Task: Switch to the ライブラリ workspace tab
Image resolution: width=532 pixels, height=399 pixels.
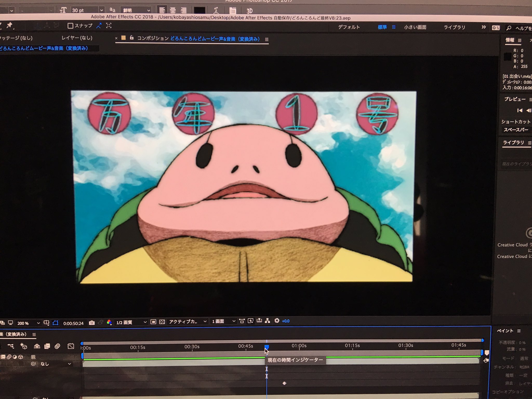Action: [454, 27]
